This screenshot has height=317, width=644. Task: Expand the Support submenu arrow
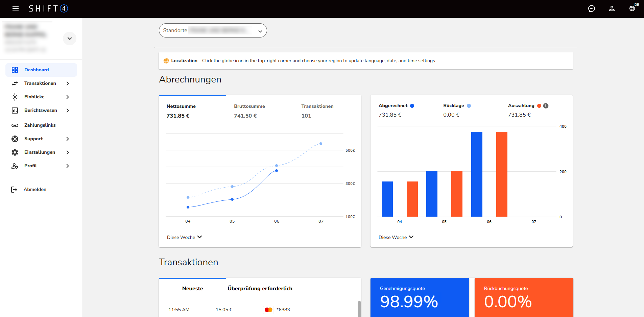click(68, 139)
